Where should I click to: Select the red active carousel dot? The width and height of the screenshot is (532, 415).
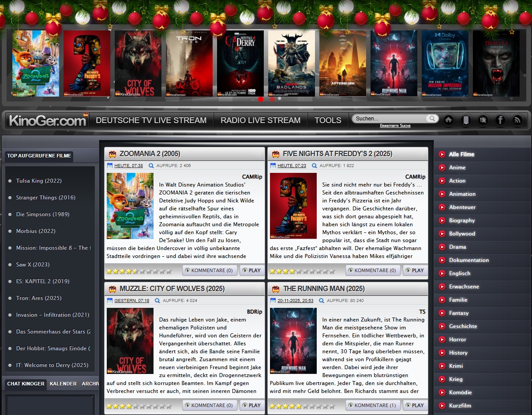(x=261, y=99)
